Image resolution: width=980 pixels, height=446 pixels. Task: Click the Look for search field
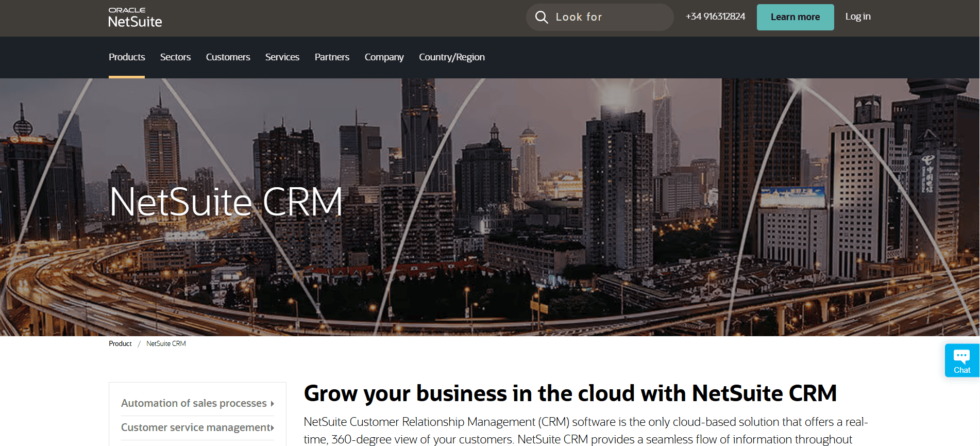click(x=600, y=17)
